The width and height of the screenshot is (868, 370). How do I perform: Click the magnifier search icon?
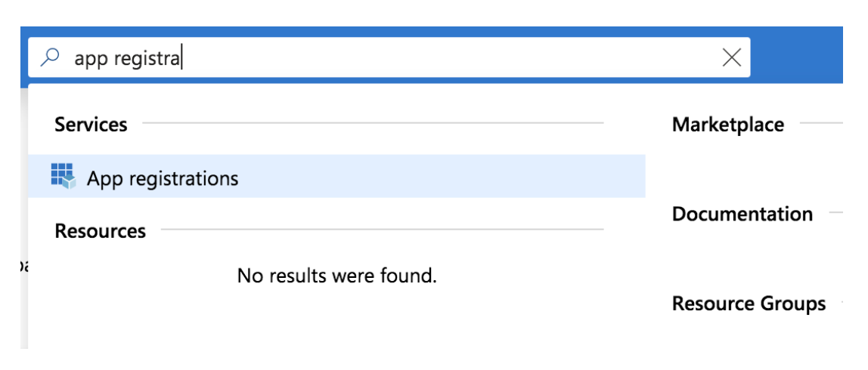pyautogui.click(x=50, y=58)
